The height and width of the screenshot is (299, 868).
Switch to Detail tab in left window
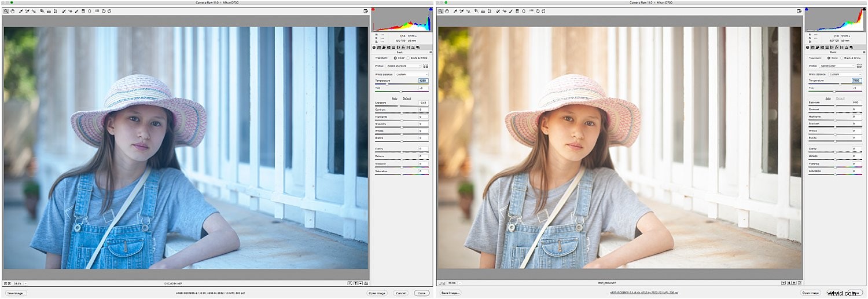[x=384, y=48]
